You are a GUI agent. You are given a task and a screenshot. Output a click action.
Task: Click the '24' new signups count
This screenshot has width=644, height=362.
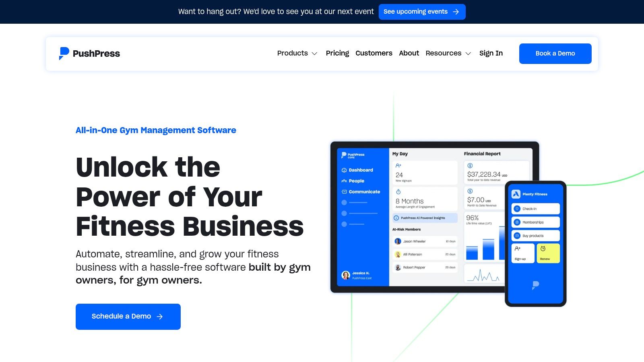[399, 175]
